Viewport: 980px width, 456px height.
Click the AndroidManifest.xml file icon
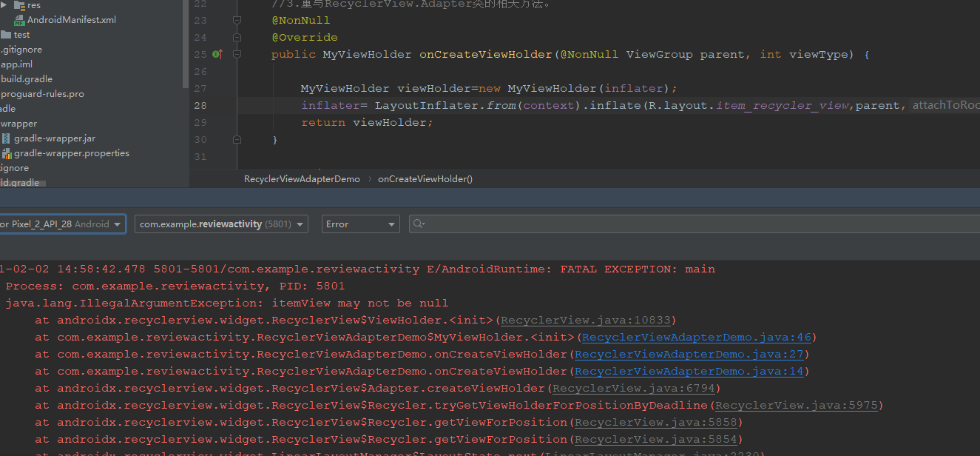[x=19, y=20]
